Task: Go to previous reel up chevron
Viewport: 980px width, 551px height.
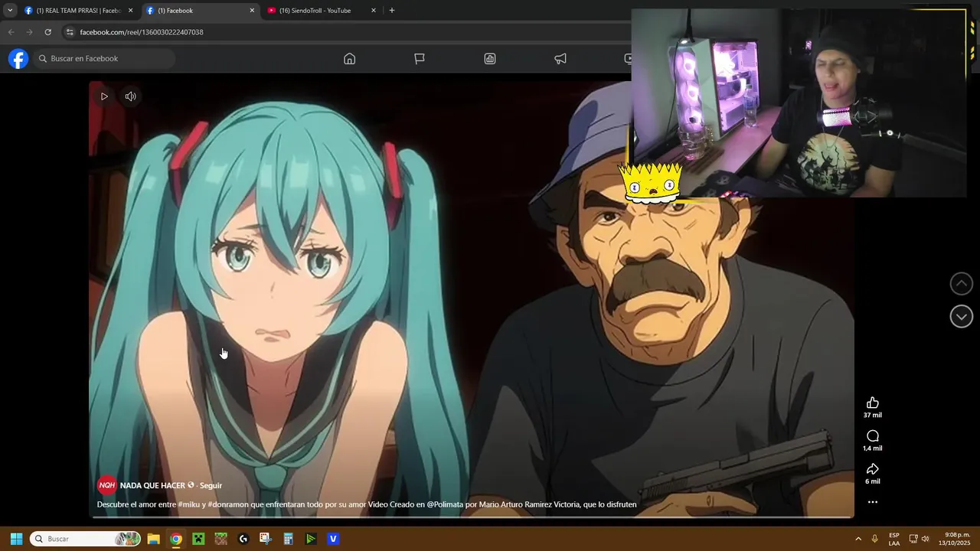Action: 961,284
